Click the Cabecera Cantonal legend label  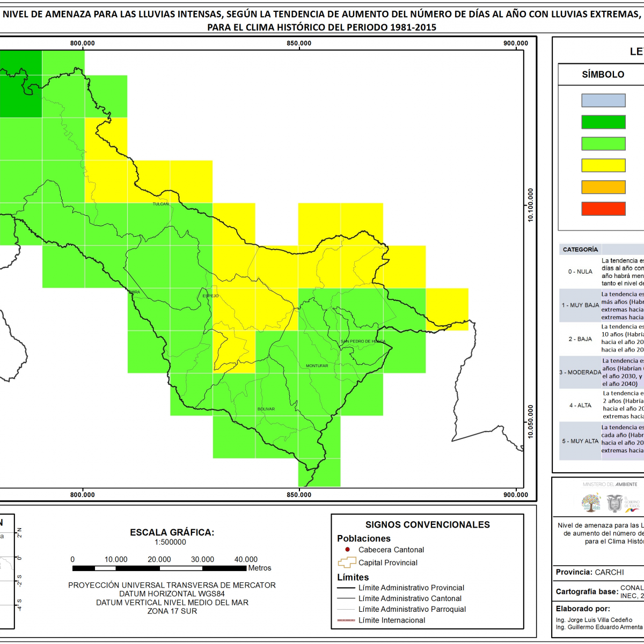pos(391,550)
